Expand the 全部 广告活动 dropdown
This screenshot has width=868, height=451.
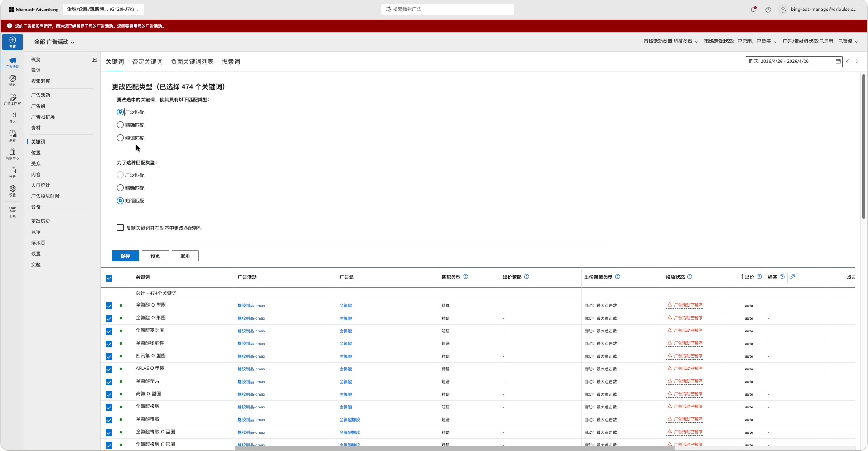coord(54,42)
